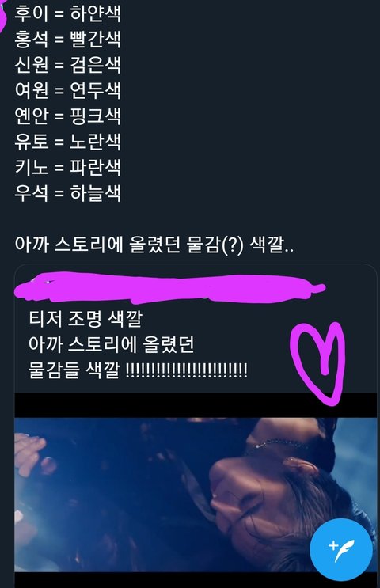
Task: Tap the blue compose tweet feather button
Action: click(341, 549)
